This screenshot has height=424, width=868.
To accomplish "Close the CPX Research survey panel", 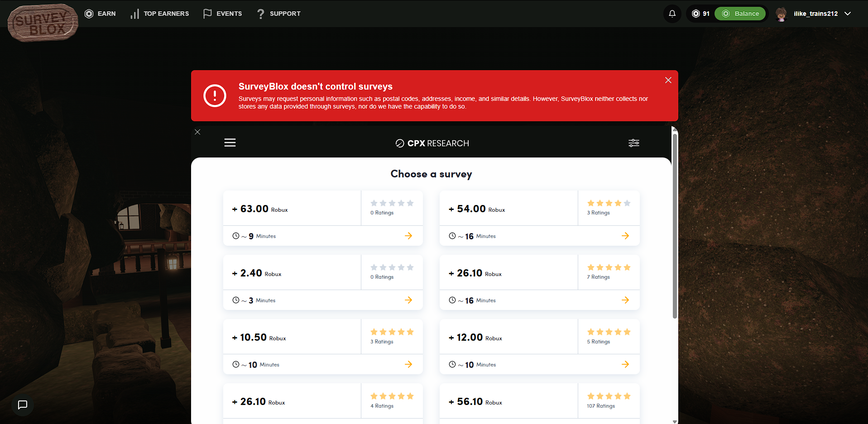I will click(197, 132).
